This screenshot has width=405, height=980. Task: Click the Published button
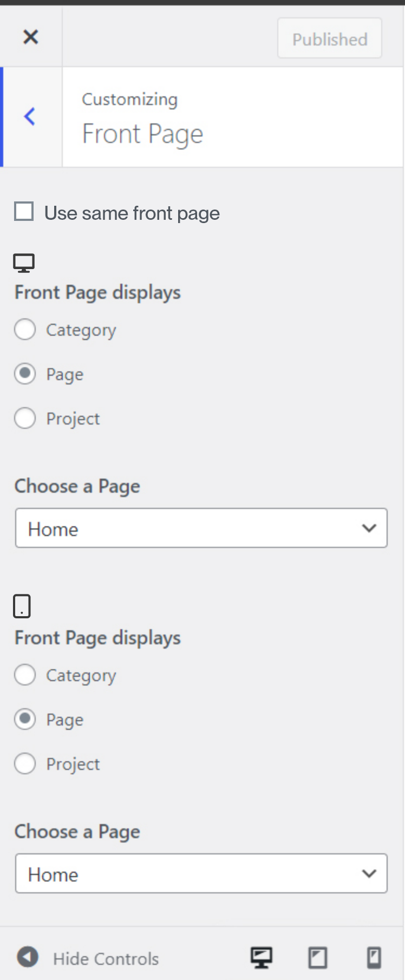tap(329, 38)
